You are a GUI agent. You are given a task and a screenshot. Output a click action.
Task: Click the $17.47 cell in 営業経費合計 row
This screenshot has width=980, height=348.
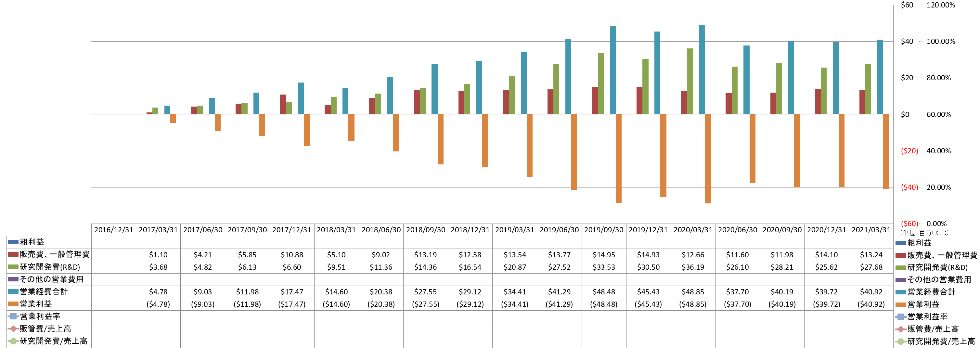click(292, 292)
